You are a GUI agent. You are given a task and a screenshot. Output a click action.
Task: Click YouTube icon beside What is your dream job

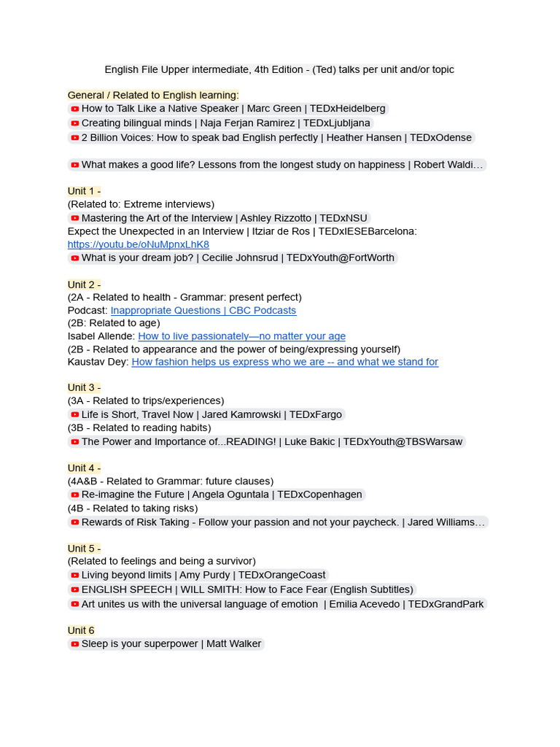(75, 258)
